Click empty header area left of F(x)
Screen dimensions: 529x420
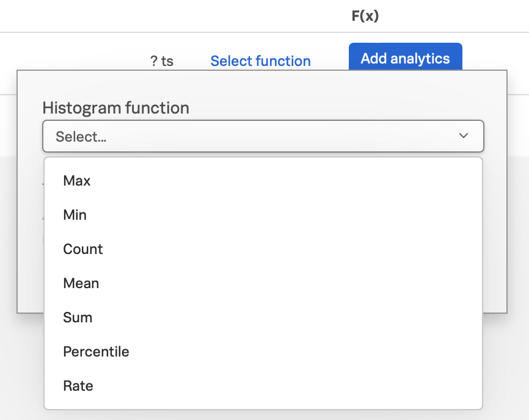click(x=169, y=16)
